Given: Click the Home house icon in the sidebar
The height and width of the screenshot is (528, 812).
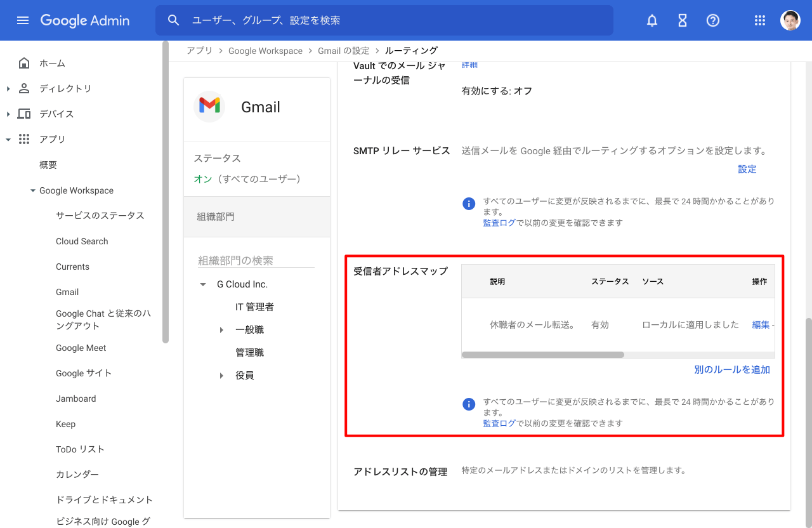Looking at the screenshot, I should (x=24, y=63).
